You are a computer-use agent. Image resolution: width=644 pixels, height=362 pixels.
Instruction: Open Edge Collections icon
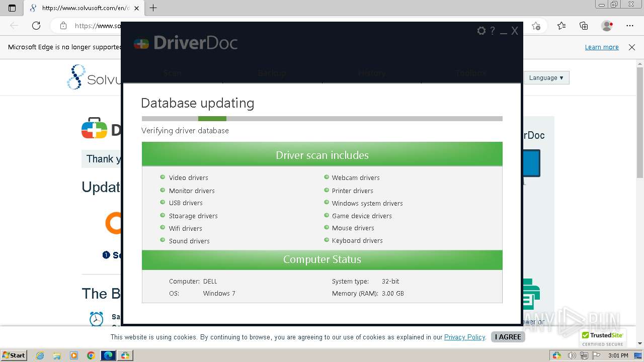pyautogui.click(x=584, y=26)
